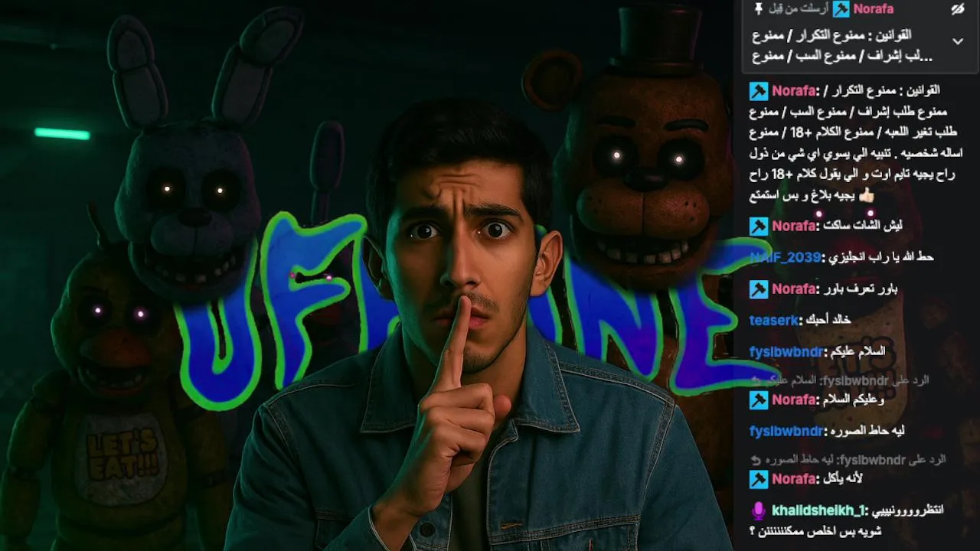The width and height of the screenshot is (980, 551).
Task: Click Norafa's reply text 'وعليكم السلام'
Action: coord(854,399)
